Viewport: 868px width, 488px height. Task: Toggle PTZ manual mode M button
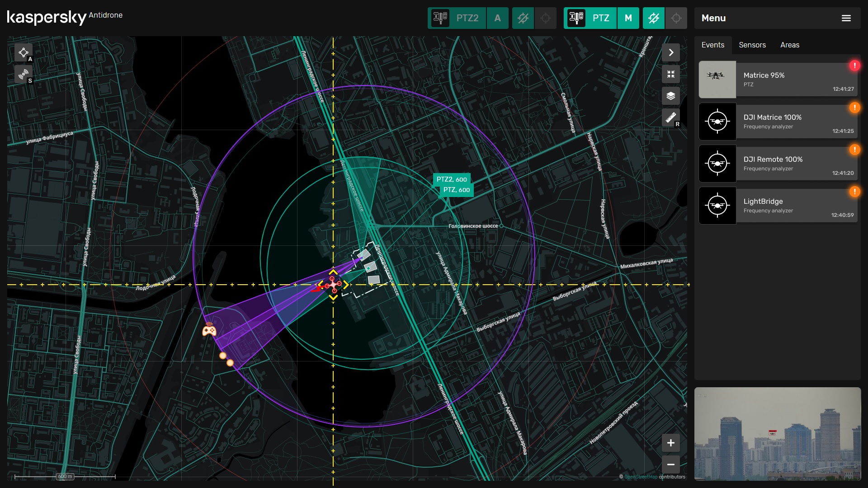click(628, 18)
